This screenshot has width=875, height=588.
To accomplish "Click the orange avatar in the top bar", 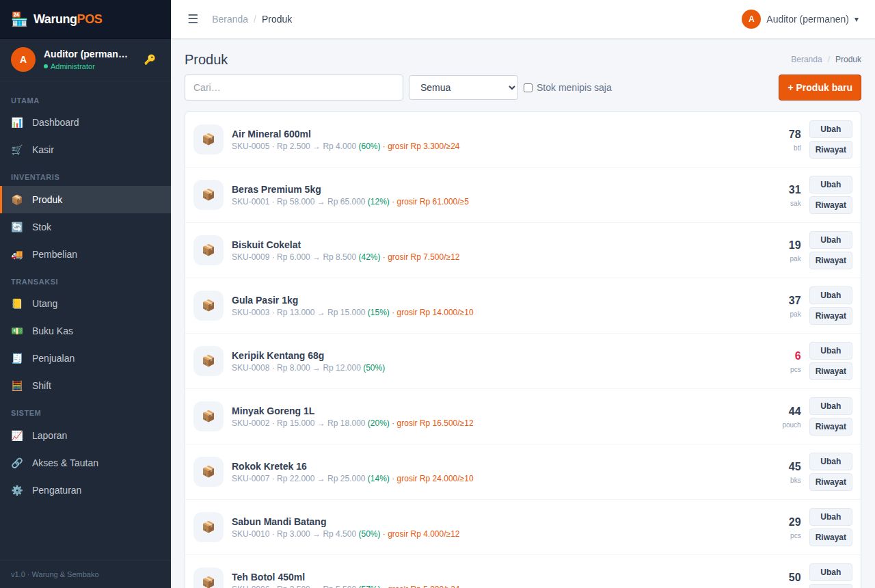I will click(x=751, y=19).
